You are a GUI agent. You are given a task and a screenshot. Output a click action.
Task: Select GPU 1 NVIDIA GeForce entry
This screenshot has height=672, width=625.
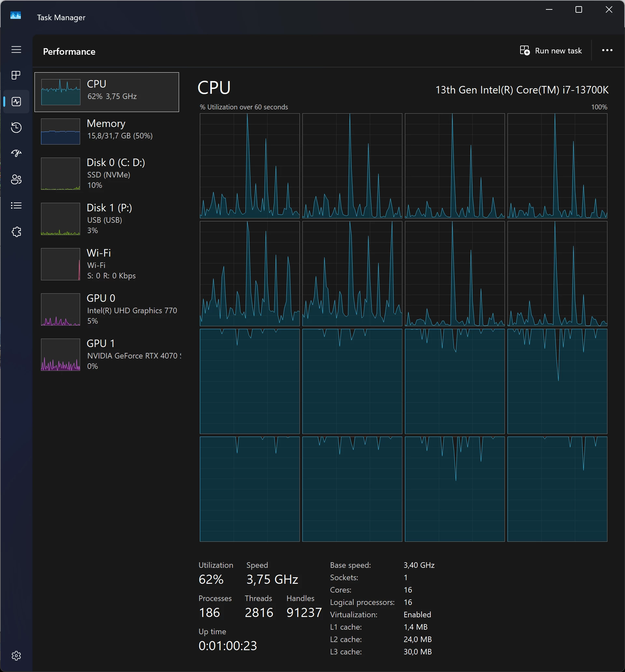(106, 355)
